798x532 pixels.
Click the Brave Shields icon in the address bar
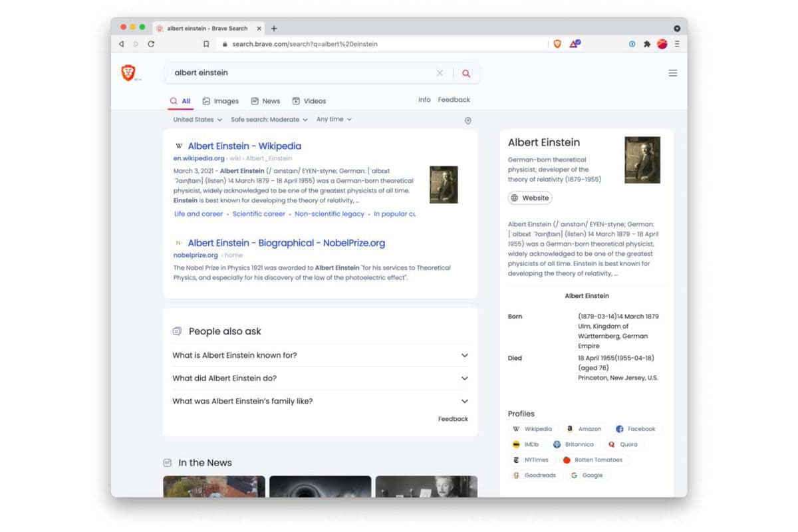(557, 44)
